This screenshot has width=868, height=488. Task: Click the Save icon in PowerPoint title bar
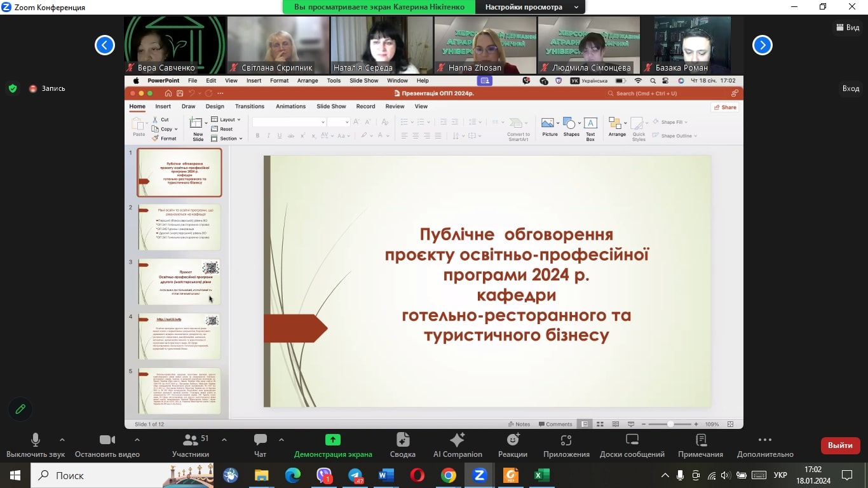(180, 93)
